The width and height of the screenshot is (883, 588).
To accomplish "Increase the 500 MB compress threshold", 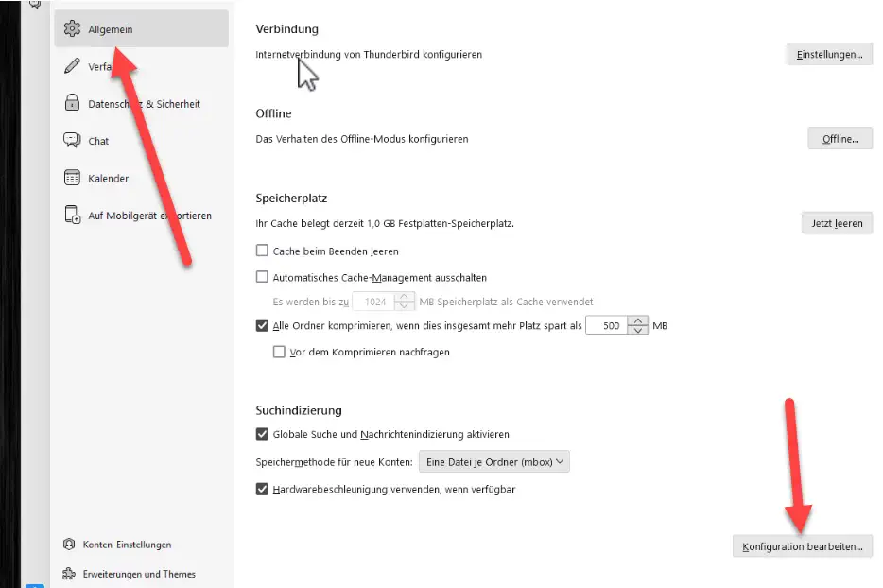I will (x=637, y=321).
